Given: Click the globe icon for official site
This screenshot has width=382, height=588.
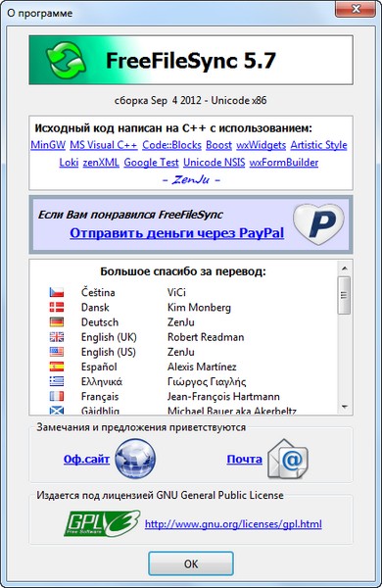Looking at the screenshot, I should pos(135,459).
